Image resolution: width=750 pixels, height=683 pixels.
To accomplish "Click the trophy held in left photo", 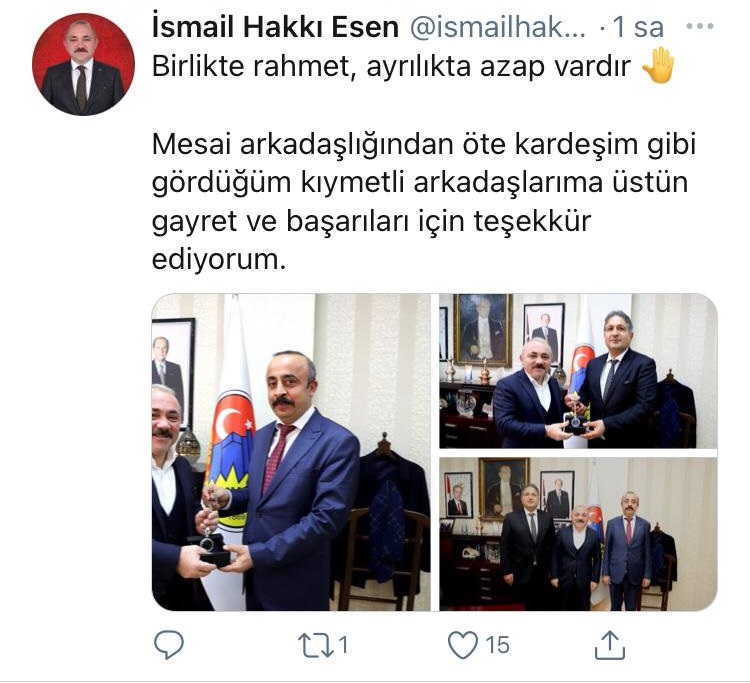I will (x=212, y=543).
